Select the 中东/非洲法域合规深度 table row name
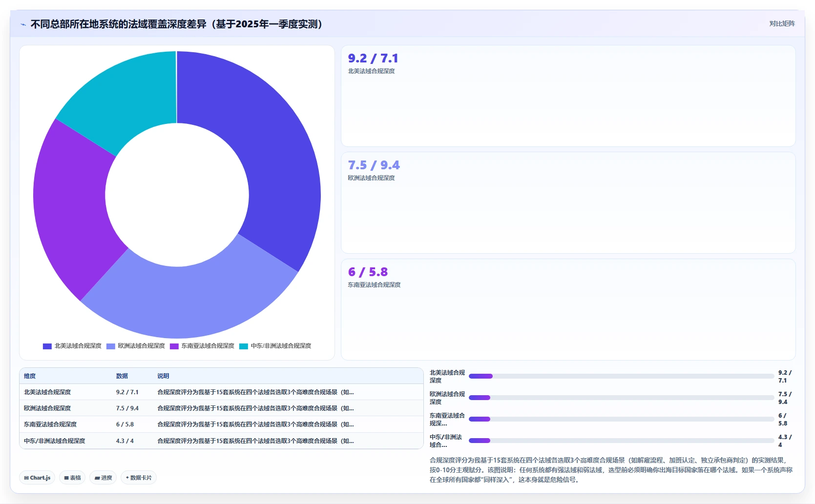The width and height of the screenshot is (815, 504). (54, 441)
